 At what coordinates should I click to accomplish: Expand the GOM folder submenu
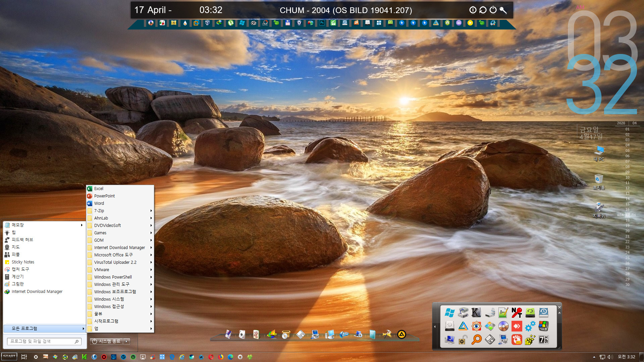[120, 240]
